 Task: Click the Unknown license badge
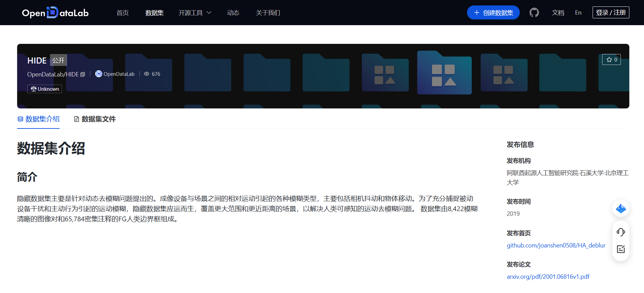click(x=45, y=89)
